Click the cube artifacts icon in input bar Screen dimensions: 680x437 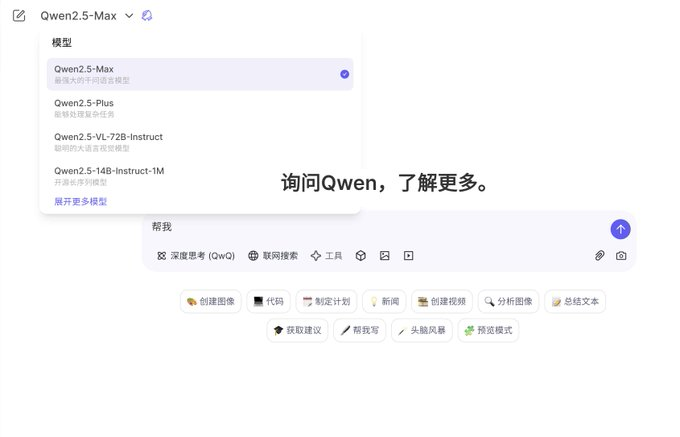362,256
